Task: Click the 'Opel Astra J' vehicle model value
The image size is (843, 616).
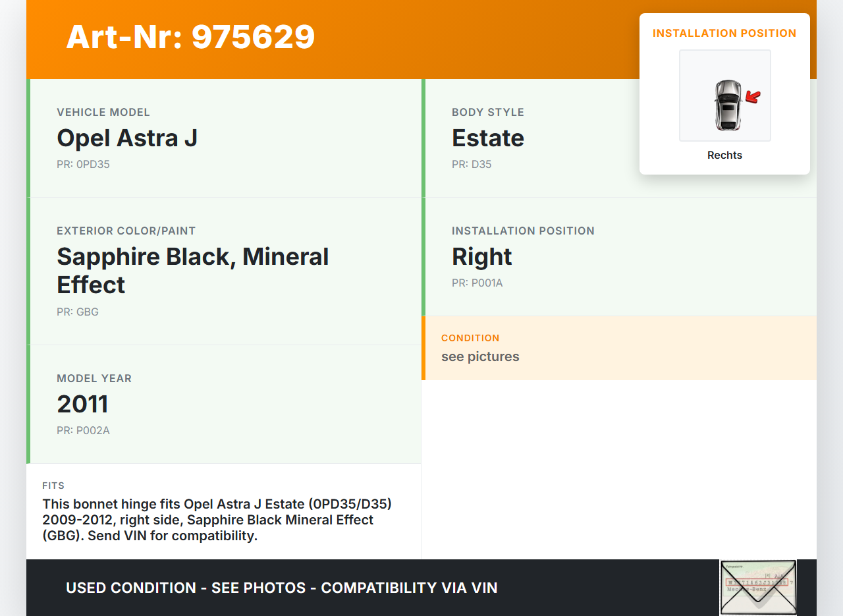Action: pos(127,138)
